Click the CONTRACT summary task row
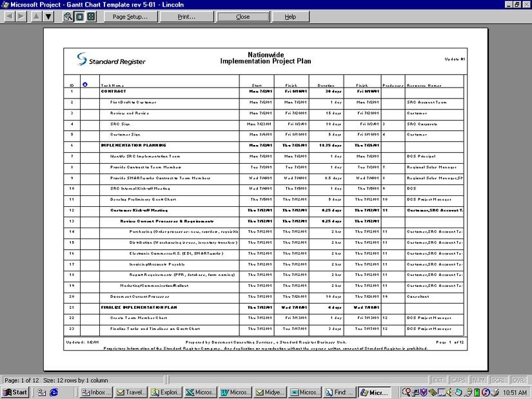 click(x=264, y=92)
